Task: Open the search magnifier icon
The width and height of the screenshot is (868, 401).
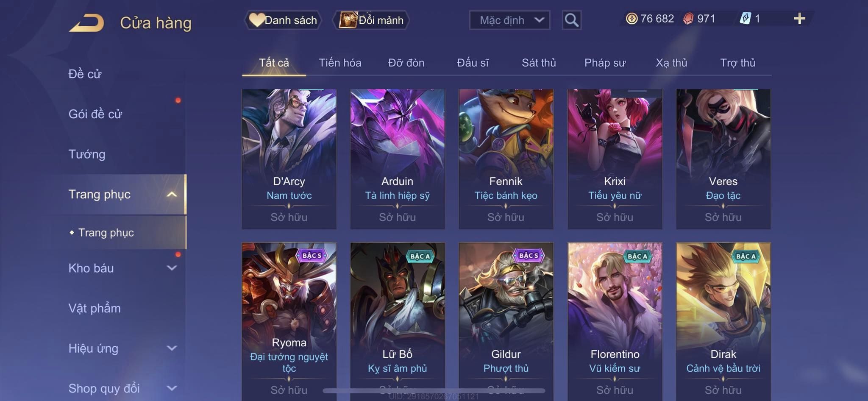Action: 571,20
